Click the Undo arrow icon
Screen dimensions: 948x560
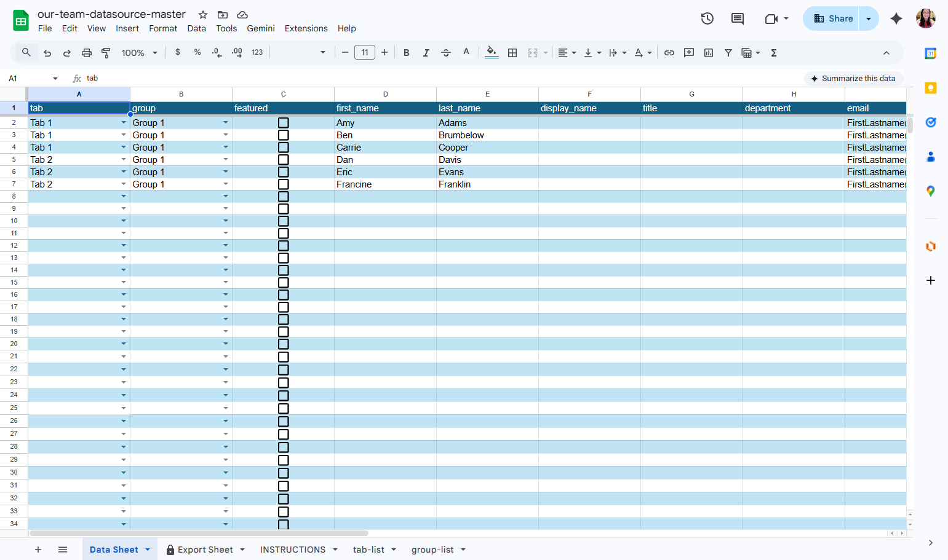click(47, 53)
